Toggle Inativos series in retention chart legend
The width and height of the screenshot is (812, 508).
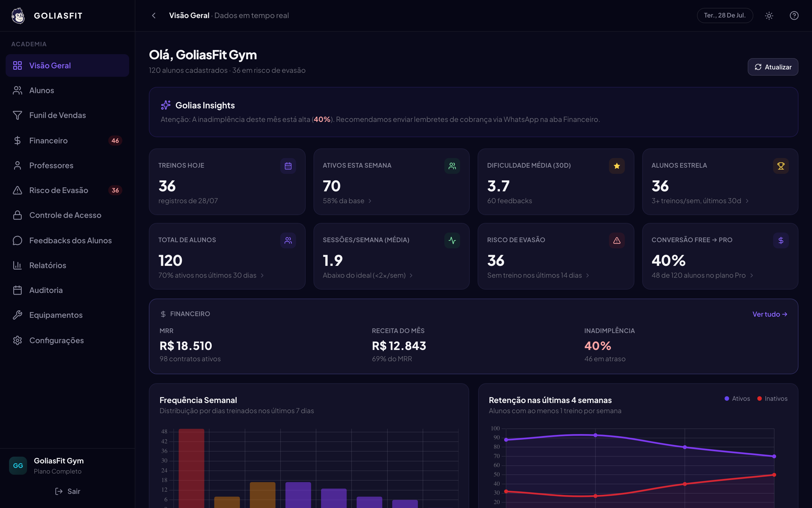click(773, 398)
